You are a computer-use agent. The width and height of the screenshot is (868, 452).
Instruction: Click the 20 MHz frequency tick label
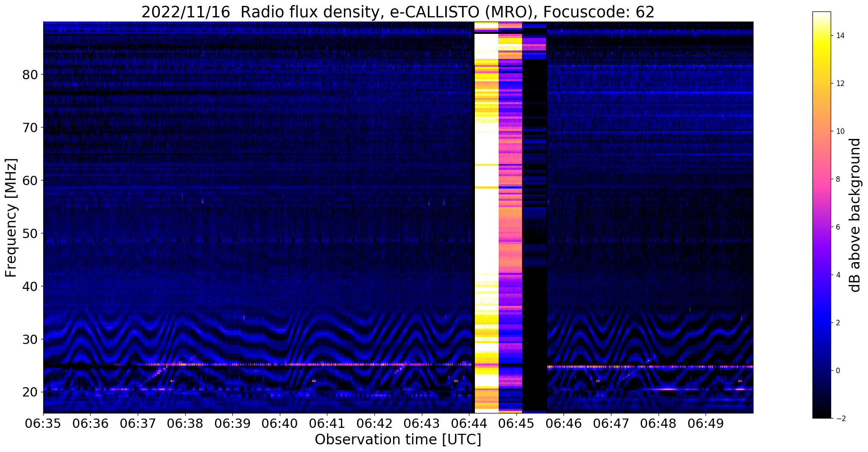pyautogui.click(x=30, y=392)
